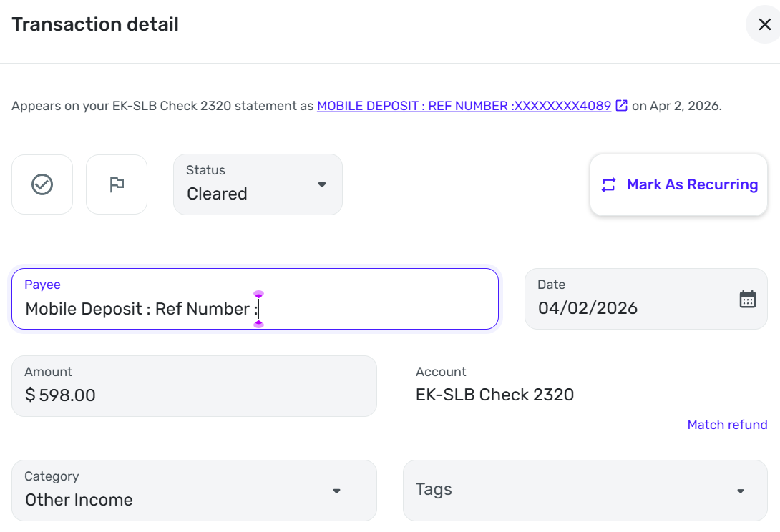Click the reviewed checkmark circle icon
Viewport: 780px width, 532px height.
click(x=42, y=184)
